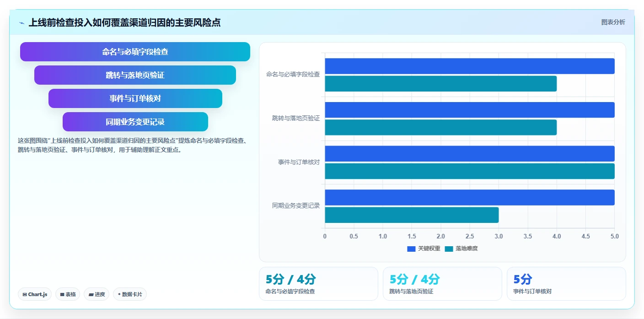Viewport: 644px width, 319px height.
Task: Click the 1.5 tick on x-axis
Action: [x=412, y=236]
